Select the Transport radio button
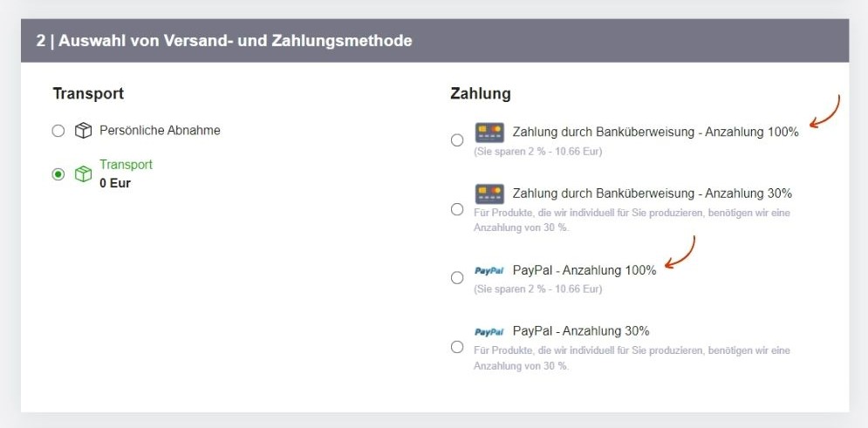Screen dimensions: 868x428 pos(58,174)
